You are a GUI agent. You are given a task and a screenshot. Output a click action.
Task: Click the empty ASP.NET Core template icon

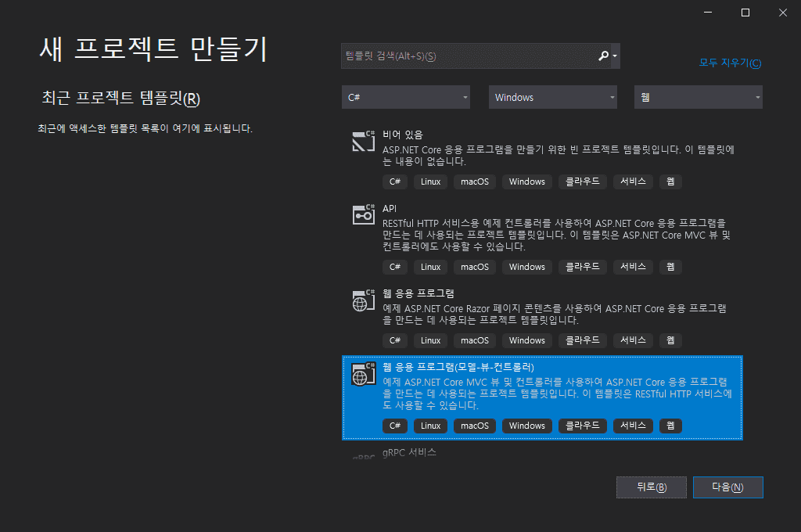point(364,141)
